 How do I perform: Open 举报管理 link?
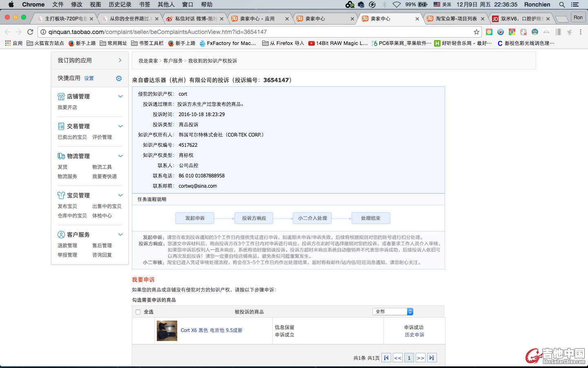pos(67,255)
